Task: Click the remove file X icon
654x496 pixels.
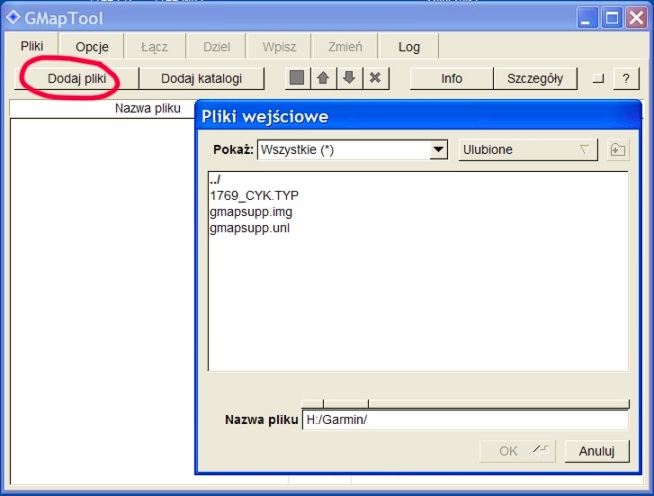Action: (375, 78)
